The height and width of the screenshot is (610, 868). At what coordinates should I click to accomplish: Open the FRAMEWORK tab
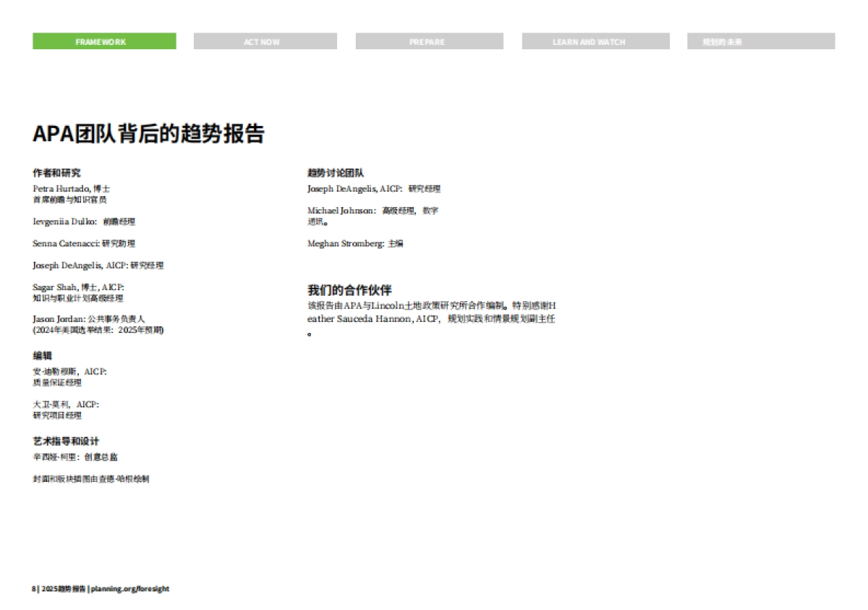coord(104,41)
